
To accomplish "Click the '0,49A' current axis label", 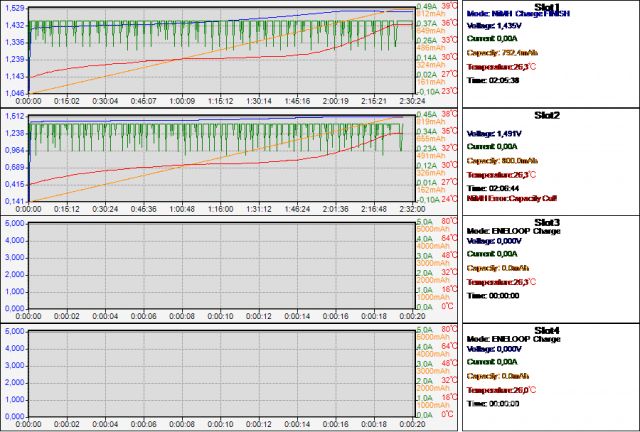I will (427, 7).
